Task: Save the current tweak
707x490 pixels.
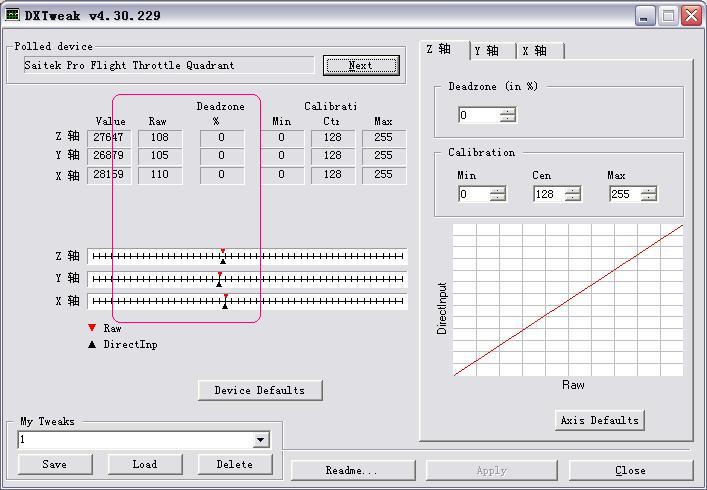Action: click(55, 464)
